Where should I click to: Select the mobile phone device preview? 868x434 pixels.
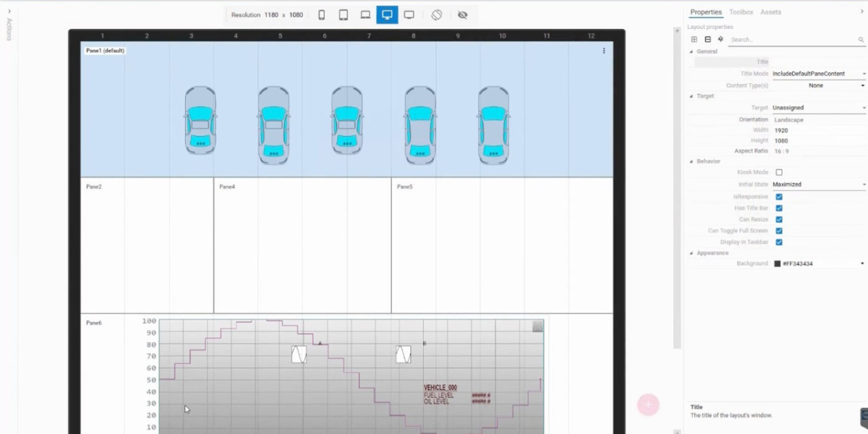322,15
